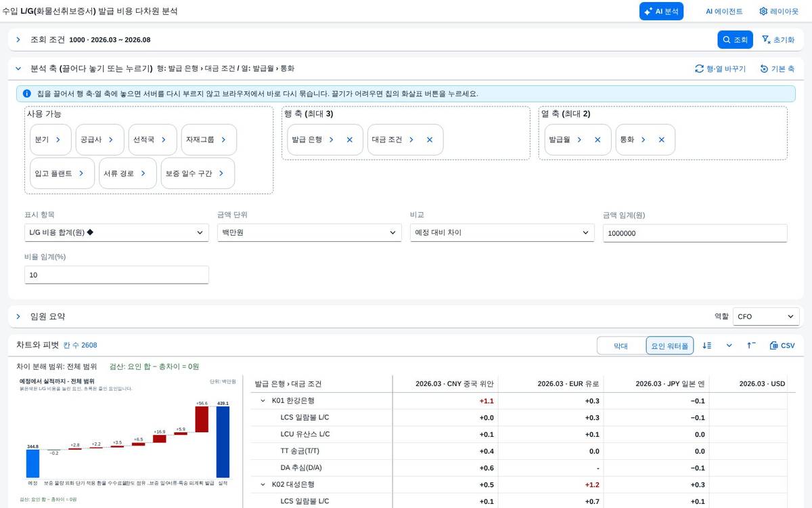Image resolution: width=812 pixels, height=508 pixels.
Task: Collapse the 분석 축 section
Action: (18, 68)
